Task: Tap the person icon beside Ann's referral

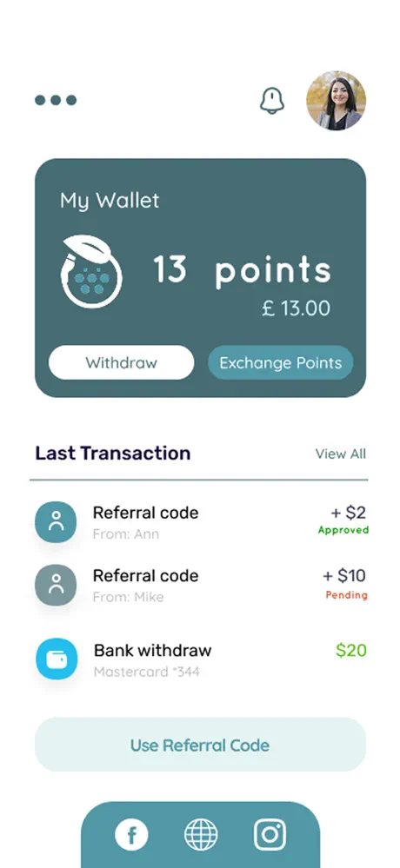Action: 56,522
